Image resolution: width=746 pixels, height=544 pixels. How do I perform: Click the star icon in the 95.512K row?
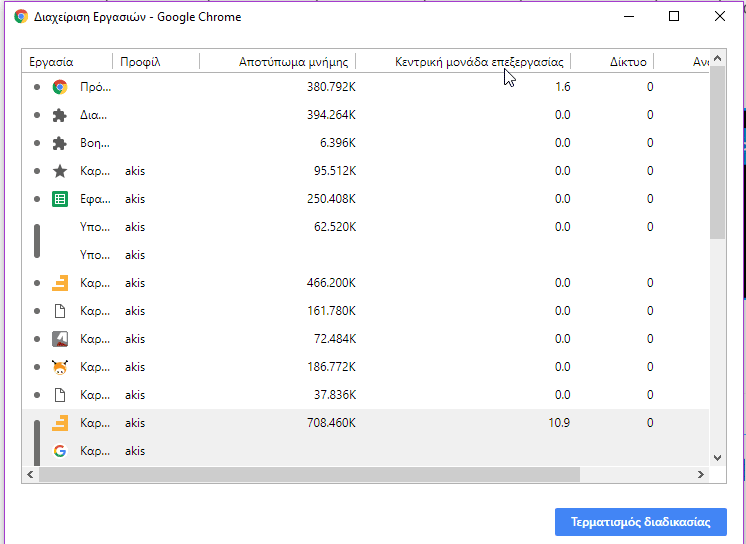coord(60,171)
